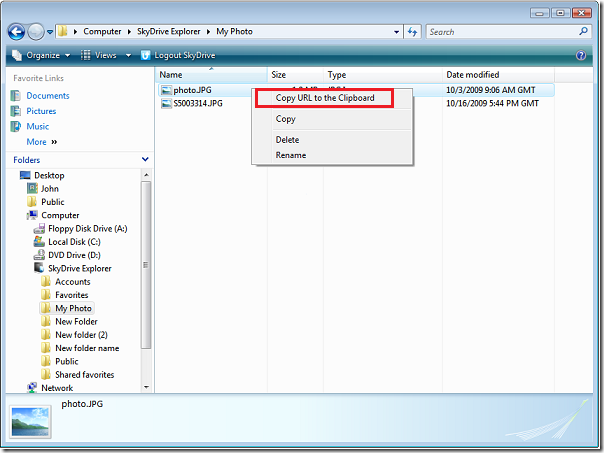Click the magnifier search icon

pos(583,31)
